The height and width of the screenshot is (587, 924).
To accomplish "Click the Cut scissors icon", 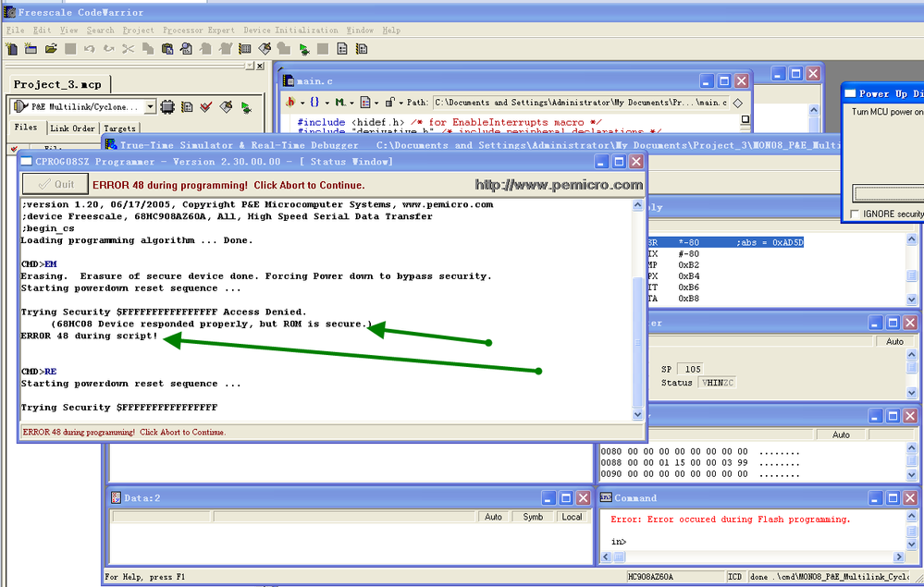I will (x=128, y=49).
